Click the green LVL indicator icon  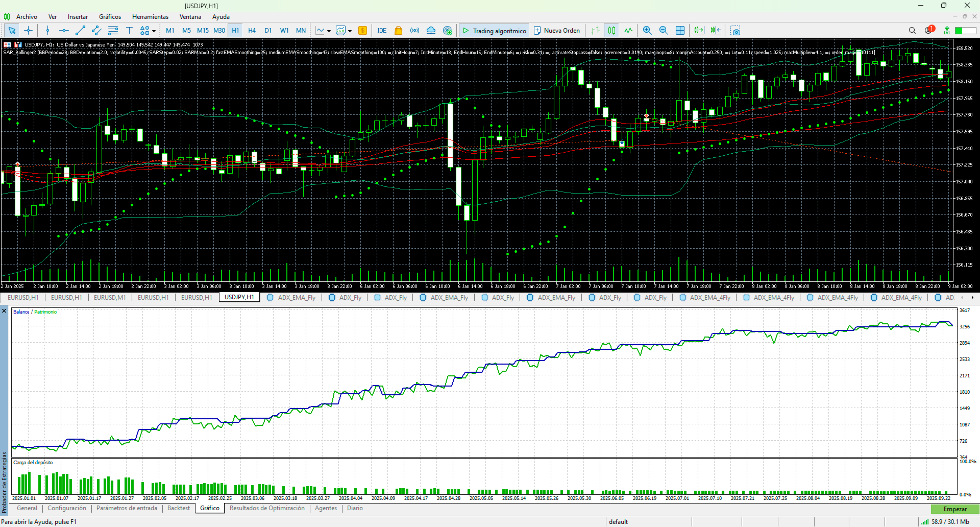pos(947,31)
